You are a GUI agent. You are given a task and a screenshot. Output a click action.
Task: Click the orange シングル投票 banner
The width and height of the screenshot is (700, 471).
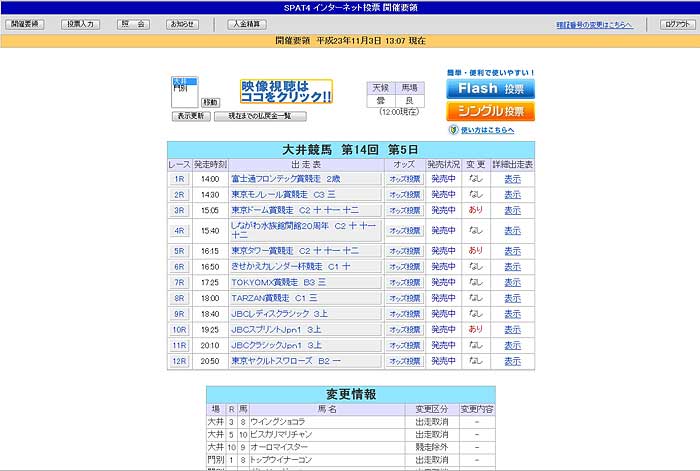click(x=490, y=111)
